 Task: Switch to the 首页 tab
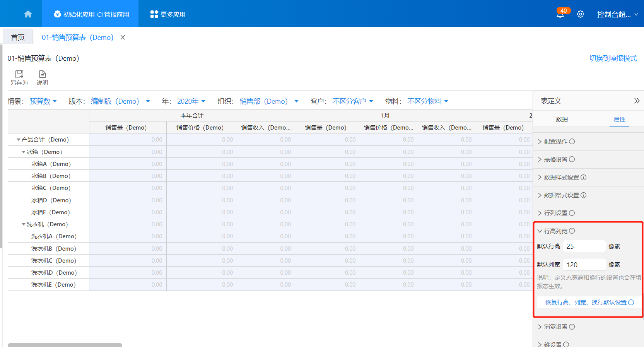pos(18,38)
